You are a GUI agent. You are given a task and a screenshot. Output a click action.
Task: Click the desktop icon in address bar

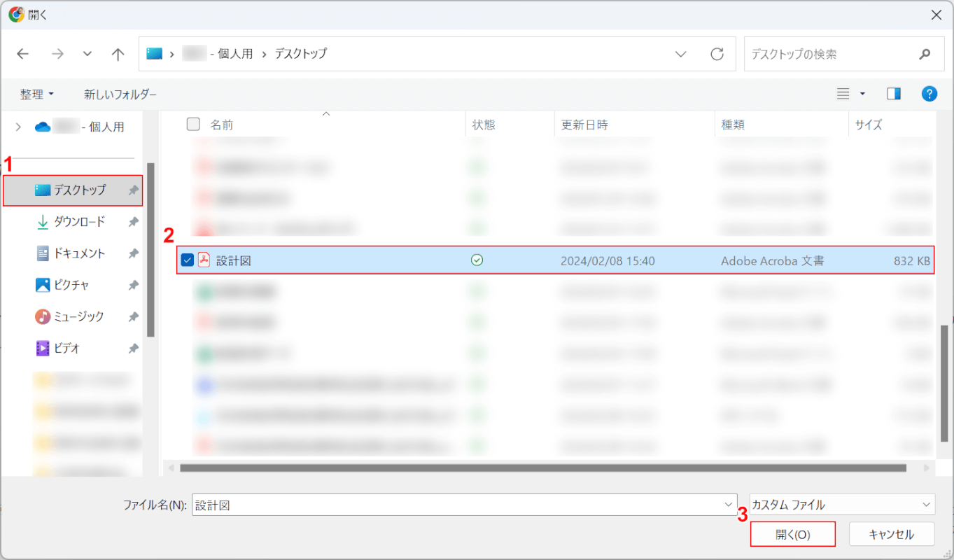[154, 53]
